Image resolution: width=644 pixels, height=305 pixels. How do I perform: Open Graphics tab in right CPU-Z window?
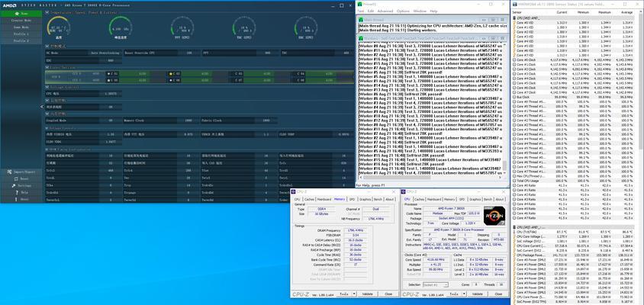click(475, 199)
